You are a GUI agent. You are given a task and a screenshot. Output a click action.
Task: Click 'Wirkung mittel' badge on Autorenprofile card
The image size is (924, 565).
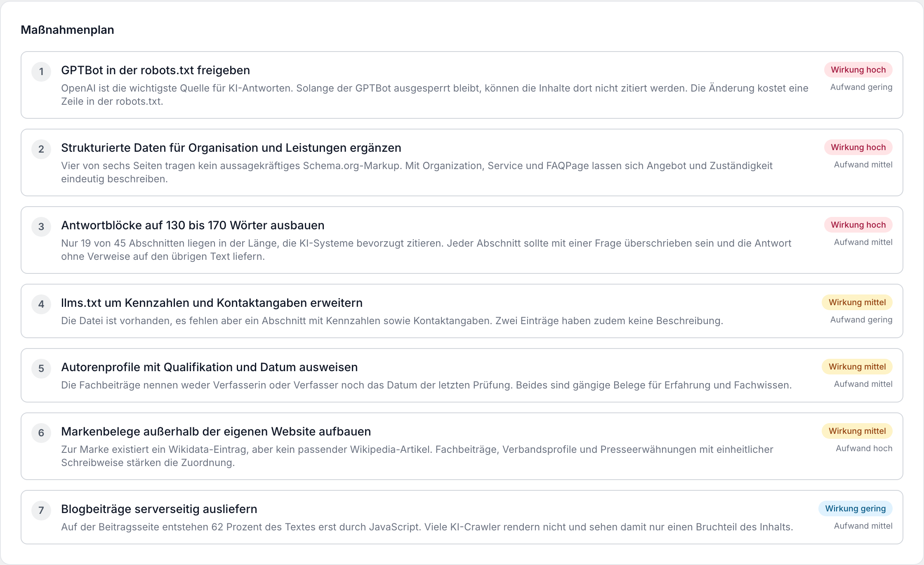857,367
